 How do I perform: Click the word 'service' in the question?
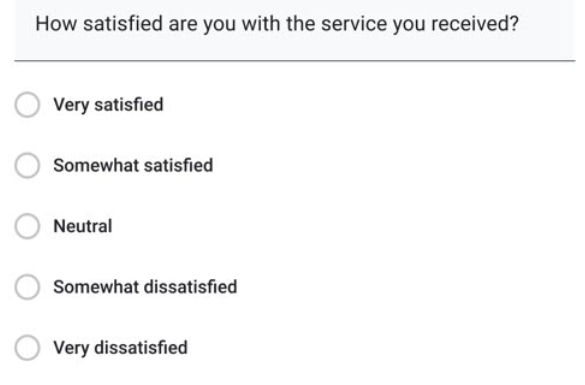coord(354,24)
